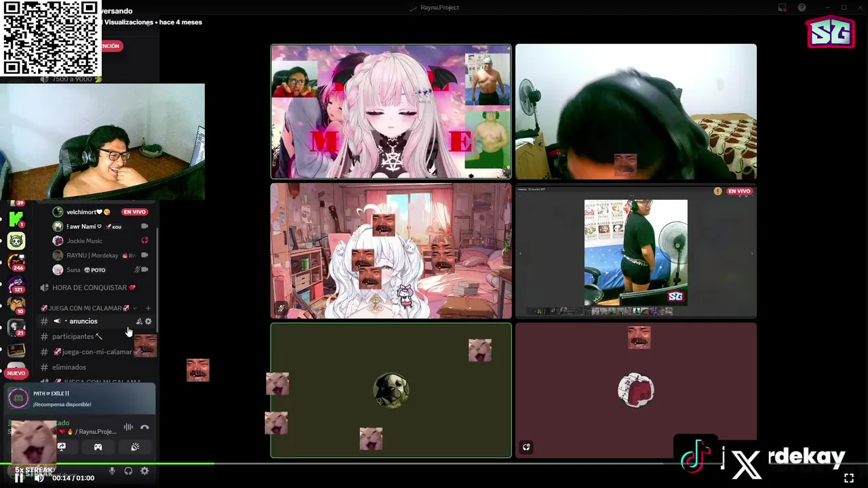Screen dimensions: 868x488
Task: Open user settings gear
Action: (x=144, y=471)
